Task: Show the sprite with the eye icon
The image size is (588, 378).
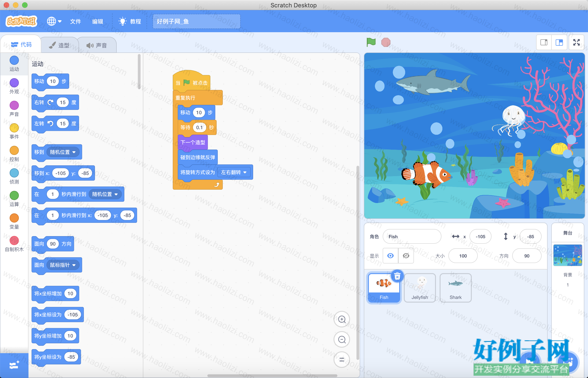Action: pos(390,256)
